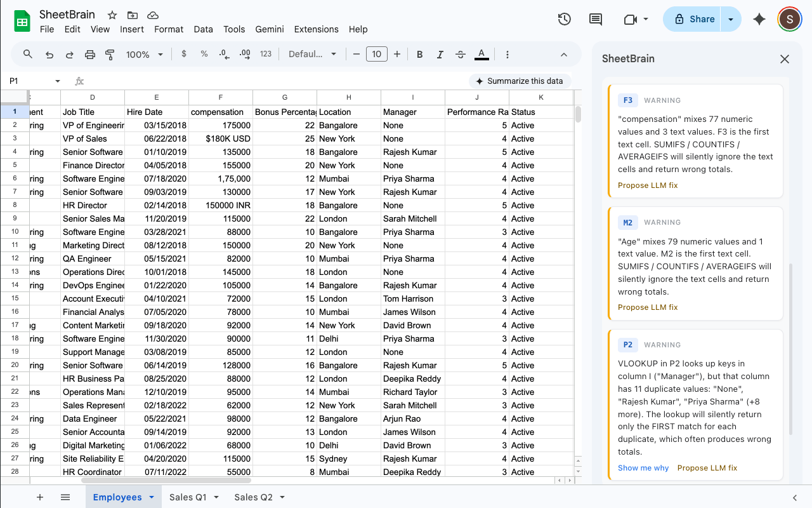Star the SheetBrain document
Viewport: 812px width, 508px height.
(x=112, y=15)
